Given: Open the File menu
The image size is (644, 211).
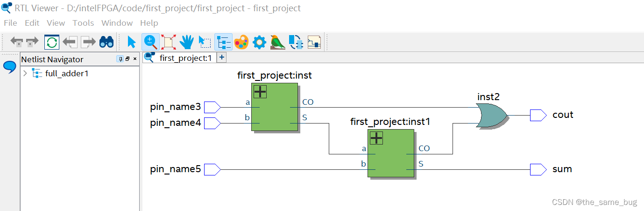Looking at the screenshot, I should tap(10, 23).
